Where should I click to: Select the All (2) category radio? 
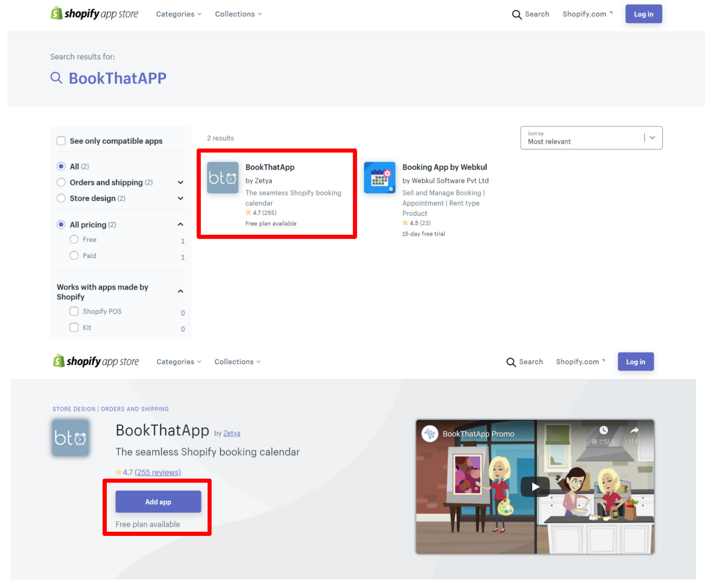coord(61,166)
